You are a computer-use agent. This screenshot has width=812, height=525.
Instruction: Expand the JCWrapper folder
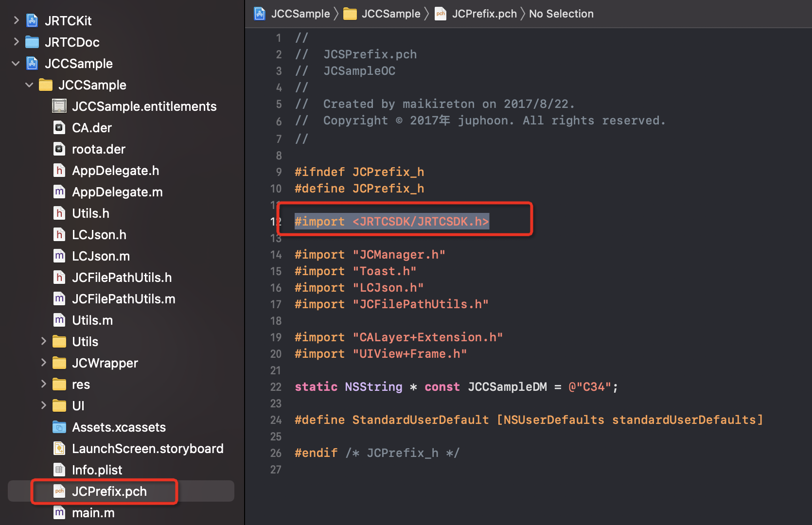tap(43, 363)
